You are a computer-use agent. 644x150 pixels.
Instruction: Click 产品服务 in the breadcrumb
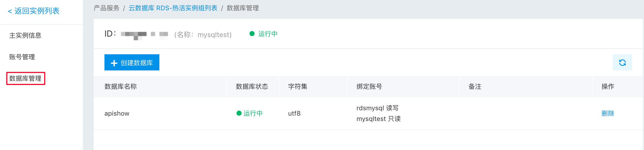pyautogui.click(x=107, y=8)
